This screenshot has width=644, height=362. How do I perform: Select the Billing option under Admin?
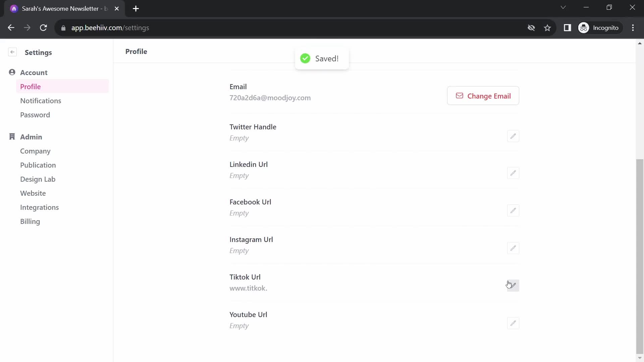pos(30,221)
